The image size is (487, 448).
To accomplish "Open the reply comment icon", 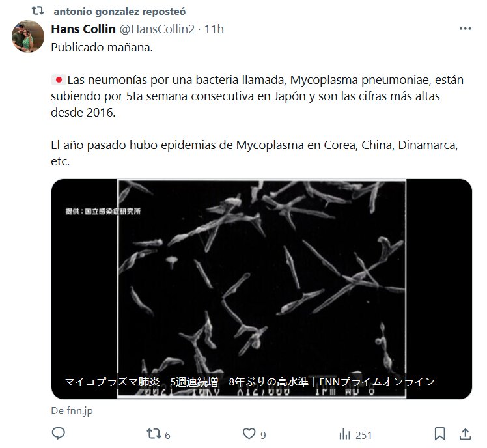I will [59, 433].
